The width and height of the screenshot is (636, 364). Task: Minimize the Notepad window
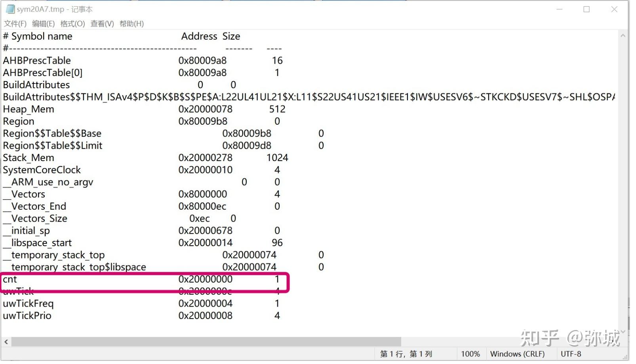coord(559,9)
